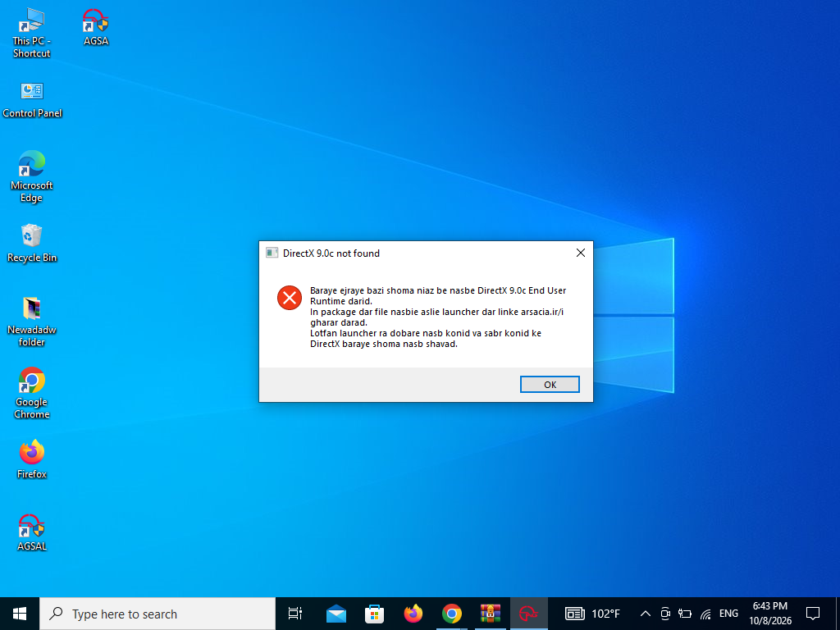Show hidden system tray icons
This screenshot has height=630, width=840.
[646, 614]
